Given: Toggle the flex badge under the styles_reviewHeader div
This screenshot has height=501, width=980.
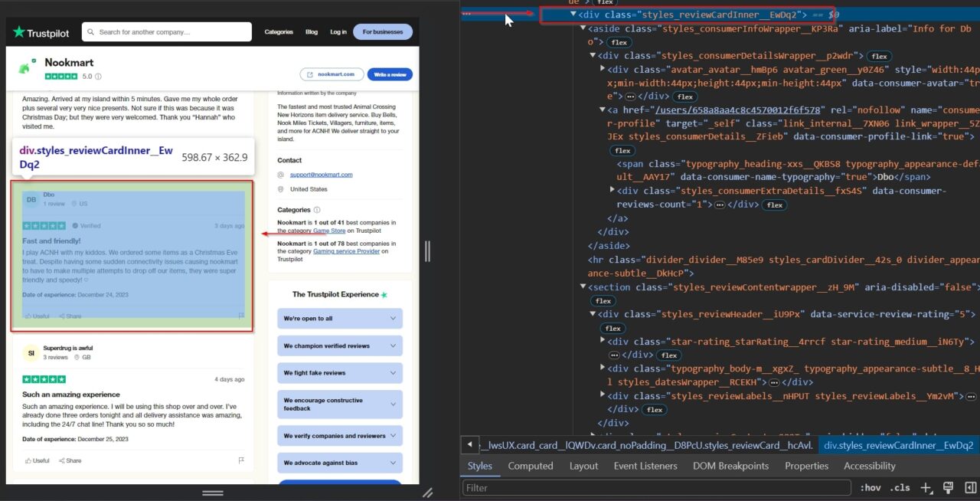Looking at the screenshot, I should pos(612,328).
